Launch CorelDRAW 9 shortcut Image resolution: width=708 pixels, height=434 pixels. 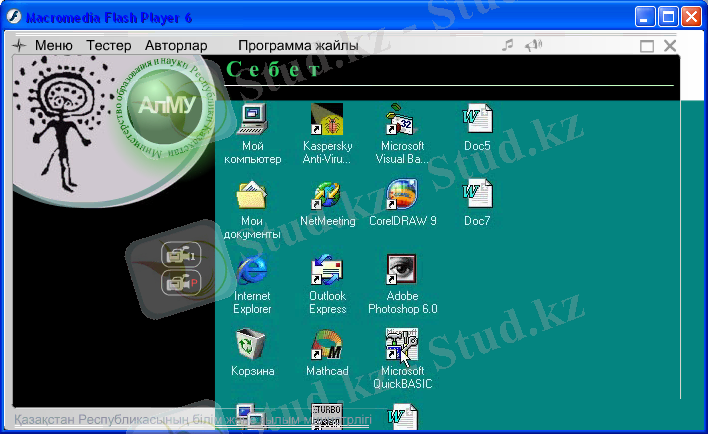(402, 196)
